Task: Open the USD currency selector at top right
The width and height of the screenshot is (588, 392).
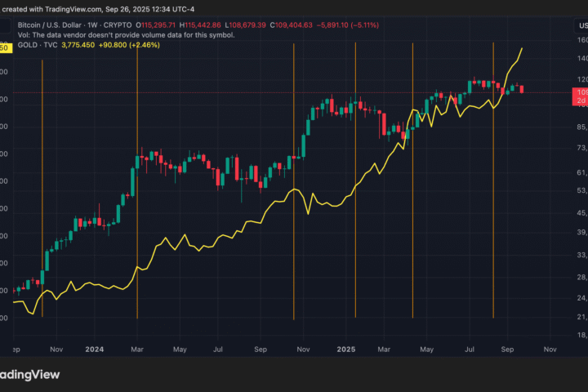Action: tap(580, 24)
